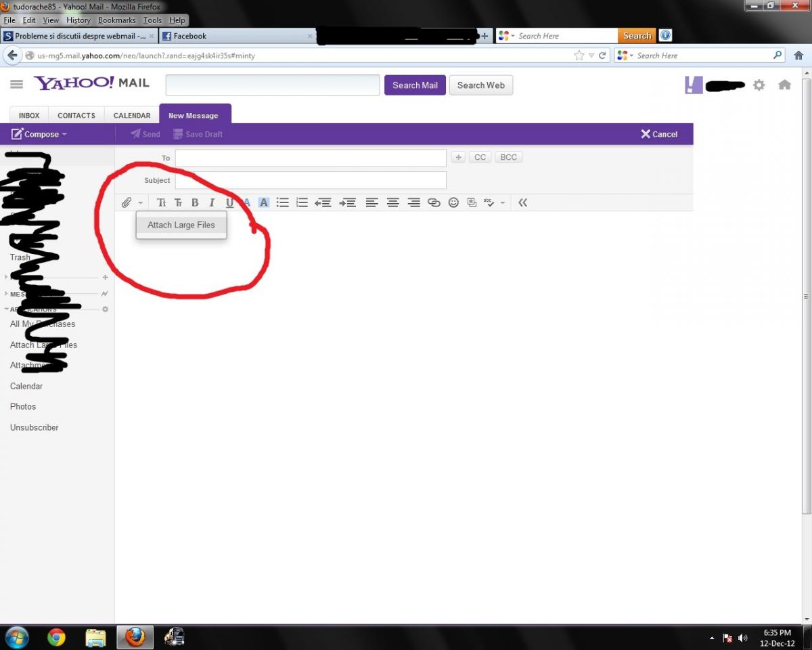Switch to the CONTACTS tab
812x650 pixels.
tap(76, 116)
